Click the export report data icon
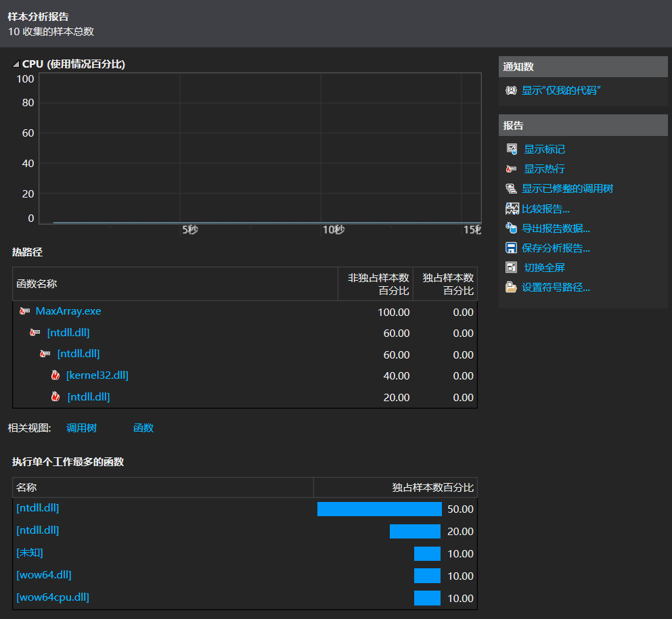 click(x=511, y=228)
